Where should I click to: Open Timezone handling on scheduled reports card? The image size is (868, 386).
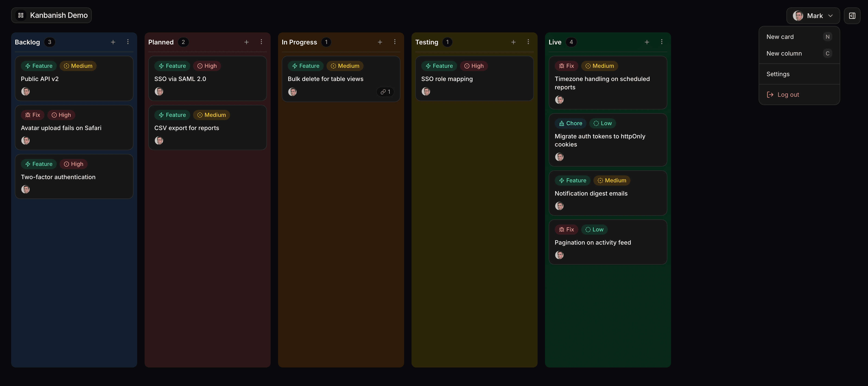click(608, 82)
